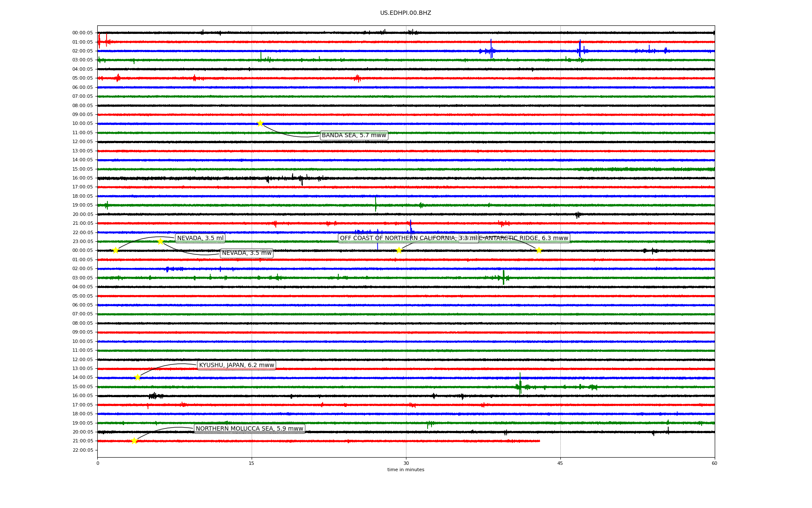Click the Antarctic Ridge event star marker
The height and width of the screenshot is (508, 812).
(x=538, y=250)
